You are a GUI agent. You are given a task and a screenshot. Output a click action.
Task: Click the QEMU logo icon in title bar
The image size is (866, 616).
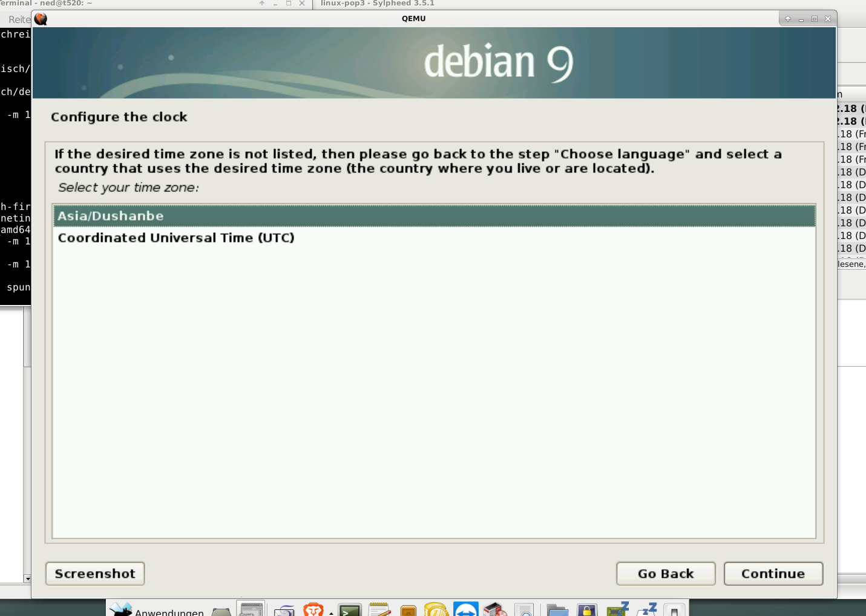click(41, 19)
